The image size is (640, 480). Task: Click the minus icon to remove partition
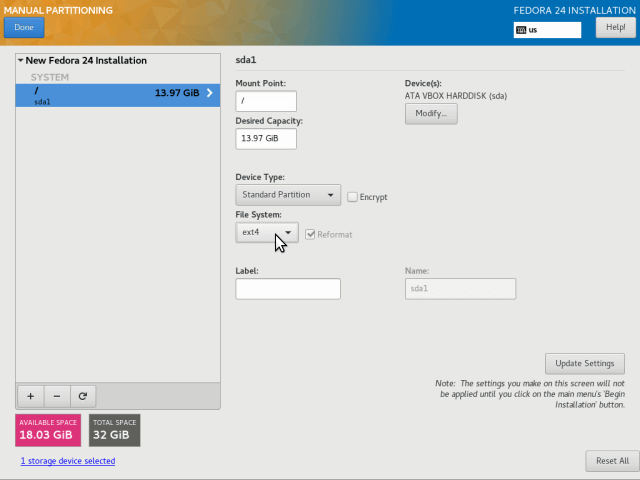click(57, 396)
